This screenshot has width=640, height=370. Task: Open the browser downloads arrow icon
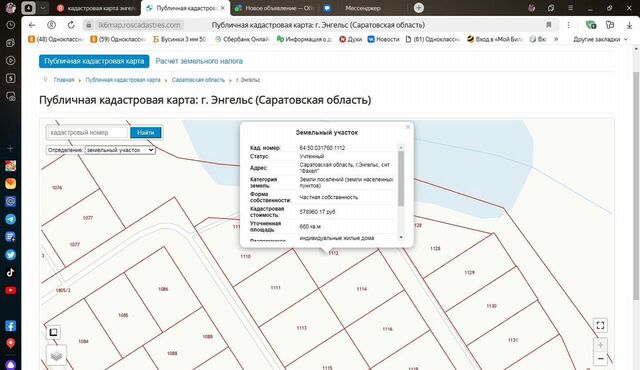pyautogui.click(x=629, y=25)
